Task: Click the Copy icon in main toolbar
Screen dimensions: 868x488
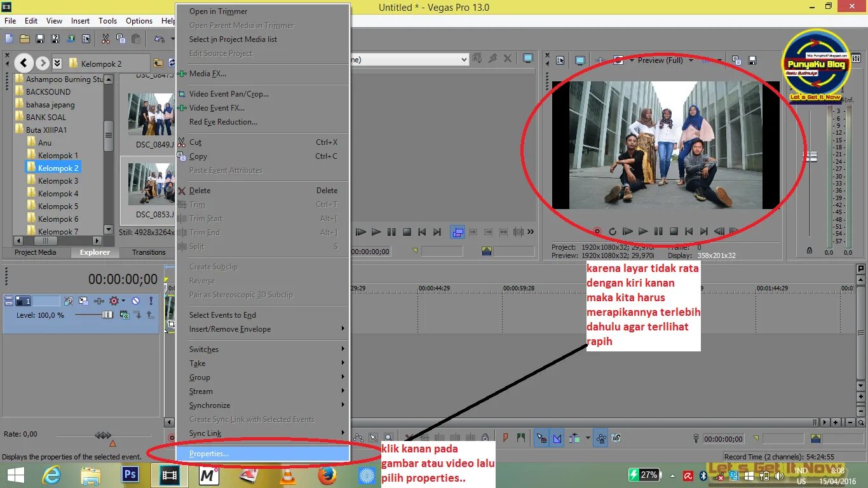Action: [121, 39]
